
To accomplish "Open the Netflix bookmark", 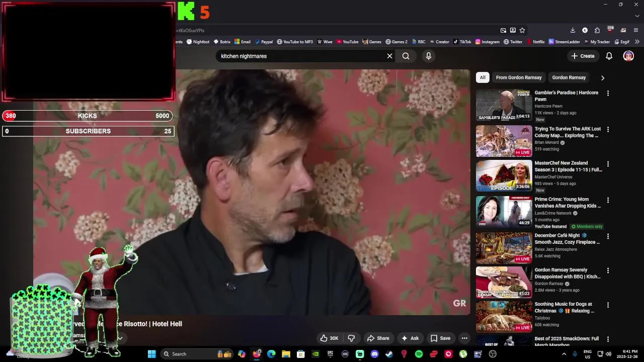I will coord(535,42).
